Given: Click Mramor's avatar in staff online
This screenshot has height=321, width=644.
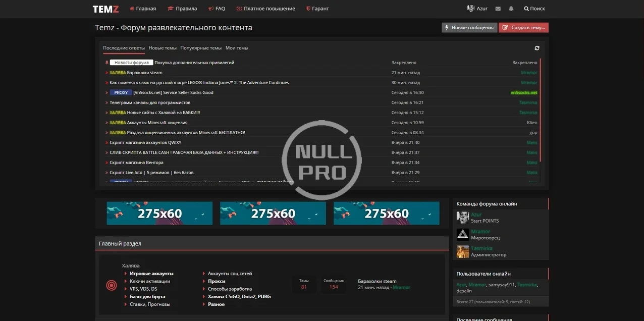Looking at the screenshot, I should (x=463, y=235).
